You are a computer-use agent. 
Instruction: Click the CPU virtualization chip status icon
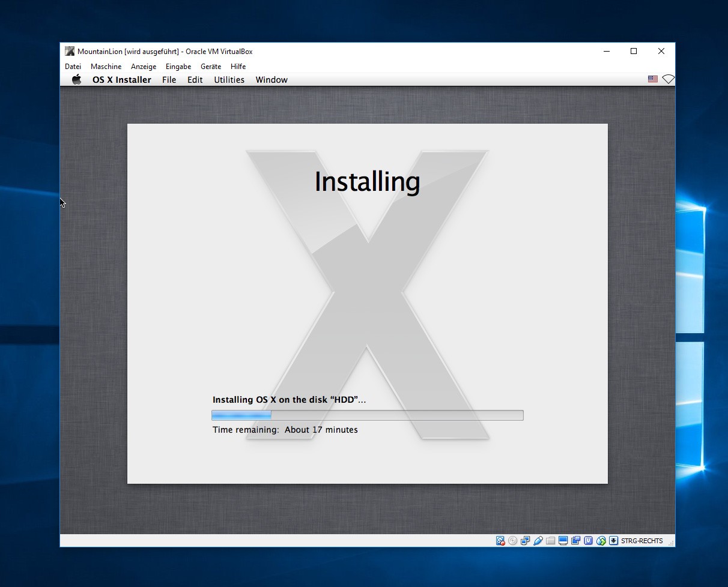pyautogui.click(x=589, y=541)
